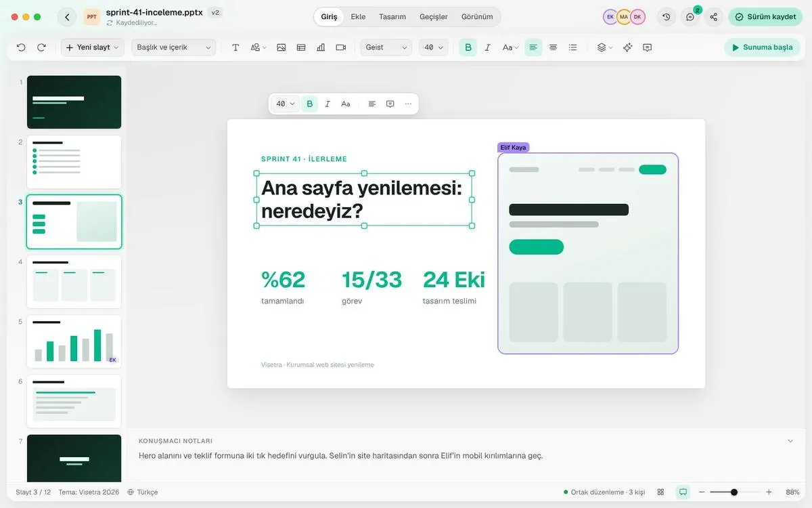Open the Geist font dropdown
Screen dimensions: 812x508
pyautogui.click(x=386, y=47)
